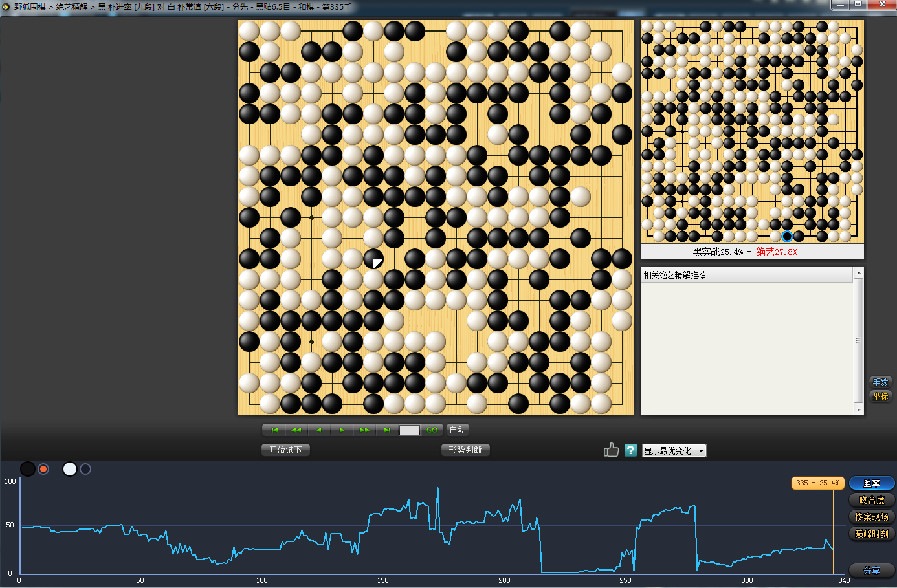Step back one move

(x=318, y=430)
